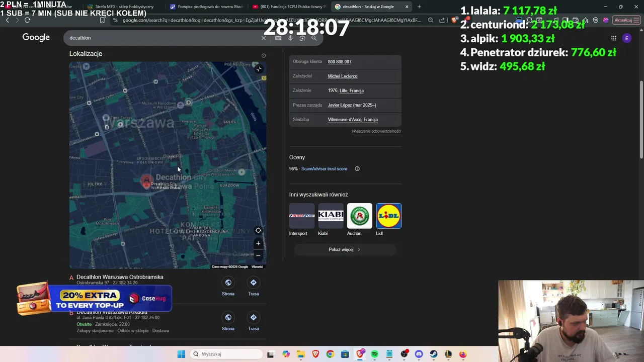Open Steam from the taskbar
The height and width of the screenshot is (362, 644).
[x=433, y=354]
